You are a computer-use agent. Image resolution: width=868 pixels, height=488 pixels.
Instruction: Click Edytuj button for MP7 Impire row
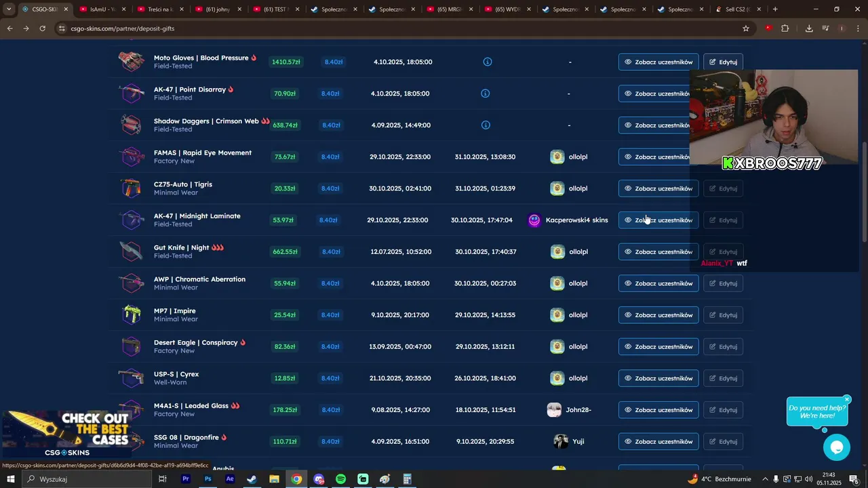pyautogui.click(x=723, y=314)
